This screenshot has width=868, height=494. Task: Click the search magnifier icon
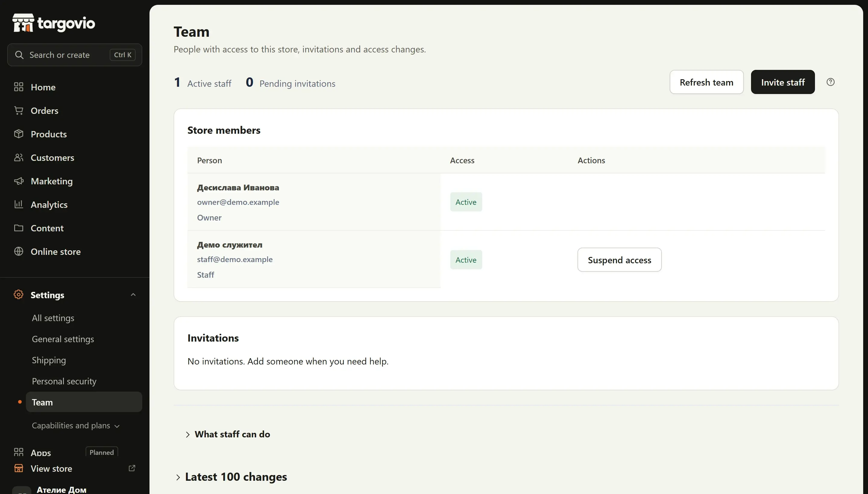(x=19, y=55)
